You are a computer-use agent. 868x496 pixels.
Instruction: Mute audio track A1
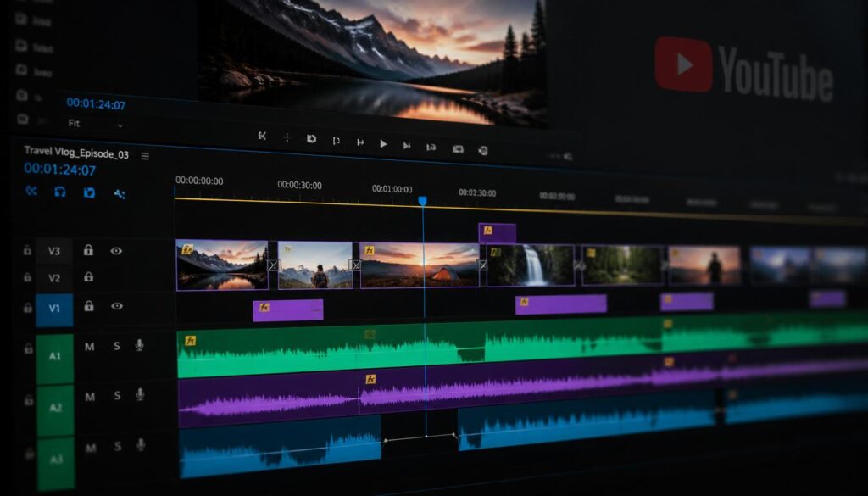click(89, 347)
